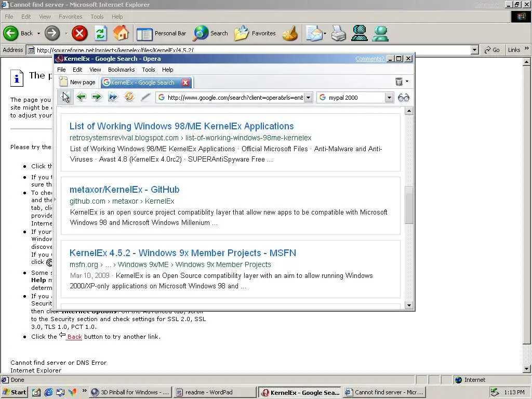Click Opera's Rewind button
The height and width of the screenshot is (399, 532).
click(x=65, y=97)
